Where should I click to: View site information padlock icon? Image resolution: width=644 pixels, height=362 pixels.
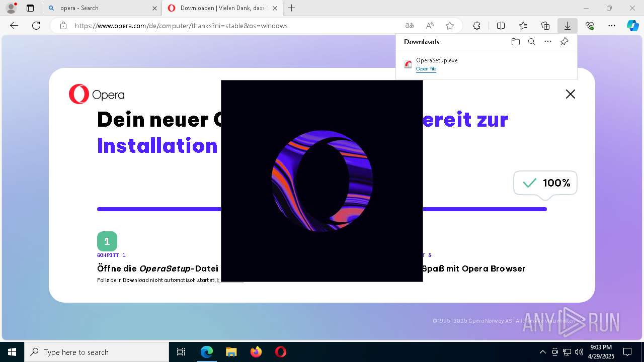click(63, 26)
